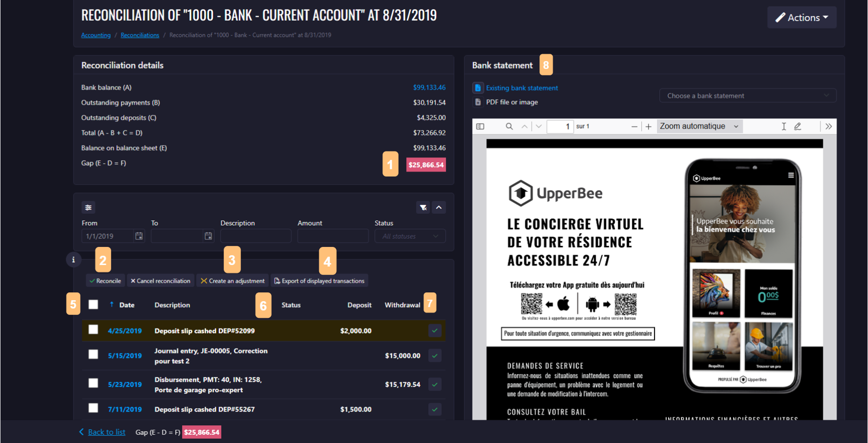Image resolution: width=868 pixels, height=443 pixels.
Task: Click the Amount filter field
Action: (333, 236)
